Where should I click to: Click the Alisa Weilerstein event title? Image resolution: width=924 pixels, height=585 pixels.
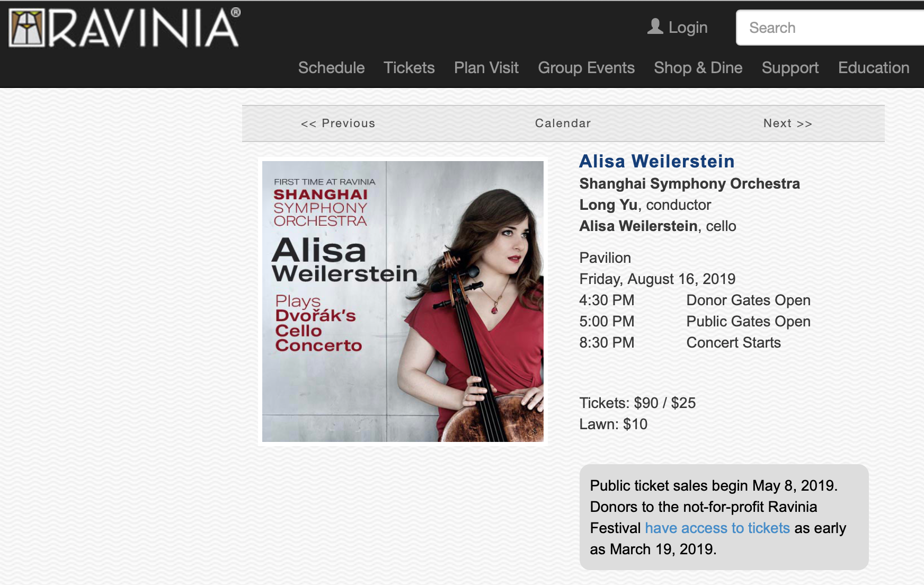coord(656,161)
